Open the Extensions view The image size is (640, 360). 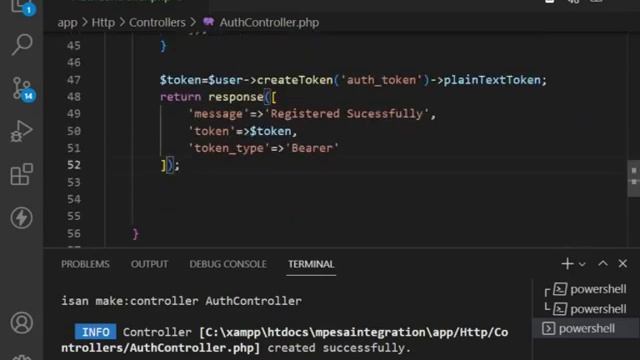coord(21,174)
